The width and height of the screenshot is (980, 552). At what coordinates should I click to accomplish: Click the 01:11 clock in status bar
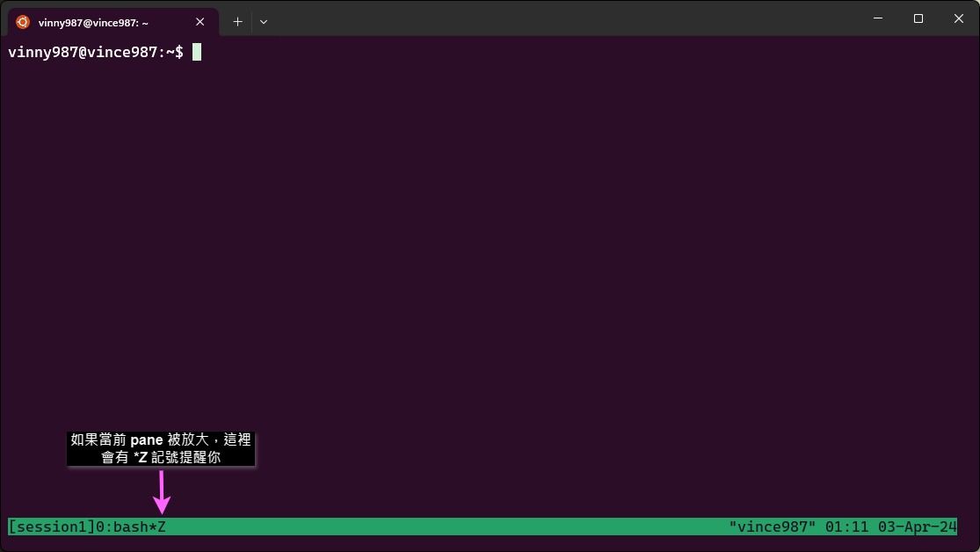[x=846, y=527]
